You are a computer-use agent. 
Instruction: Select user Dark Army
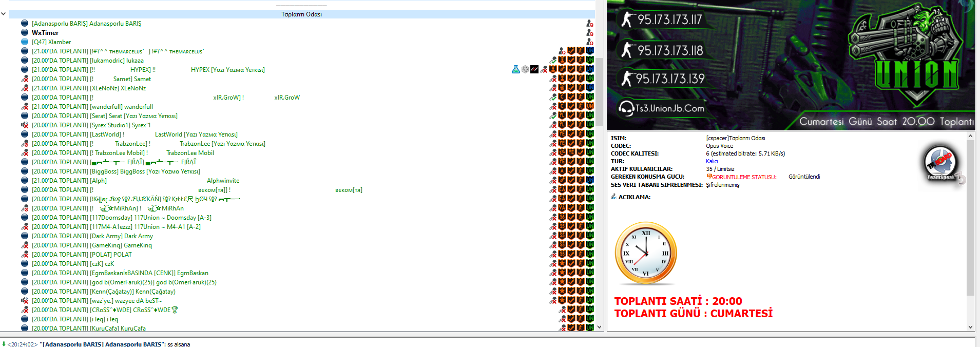(92, 236)
